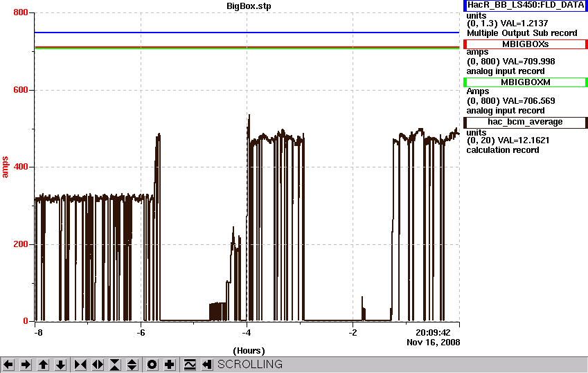The width and height of the screenshot is (588, 373).
Task: Click the BigBox.stp plot title
Action: (x=249, y=6)
